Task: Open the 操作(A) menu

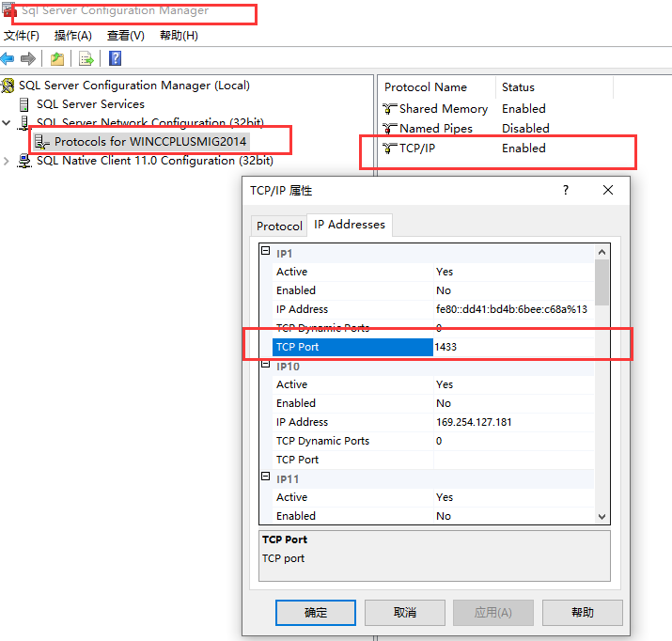Action: (73, 36)
